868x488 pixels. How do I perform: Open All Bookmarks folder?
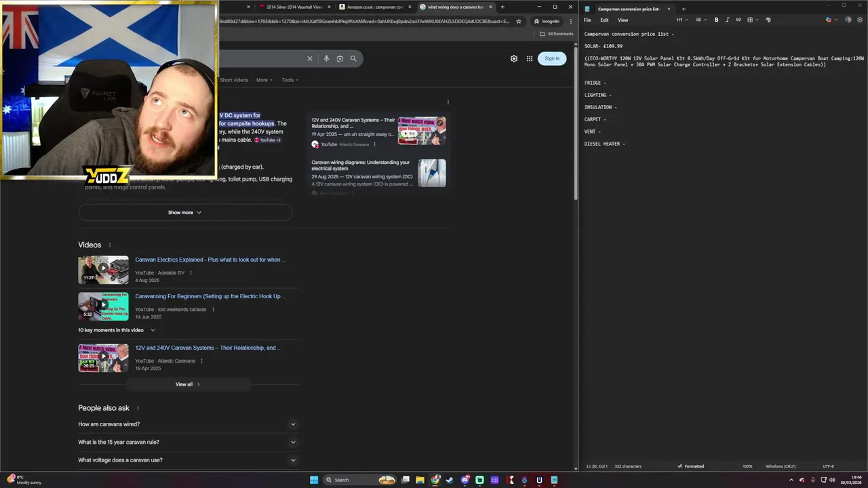point(557,34)
